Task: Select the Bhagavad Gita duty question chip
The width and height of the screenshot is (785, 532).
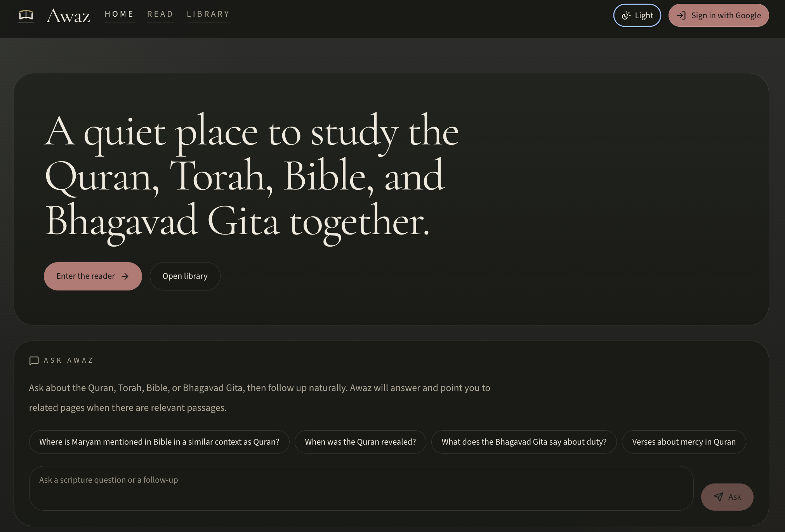Action: 524,442
